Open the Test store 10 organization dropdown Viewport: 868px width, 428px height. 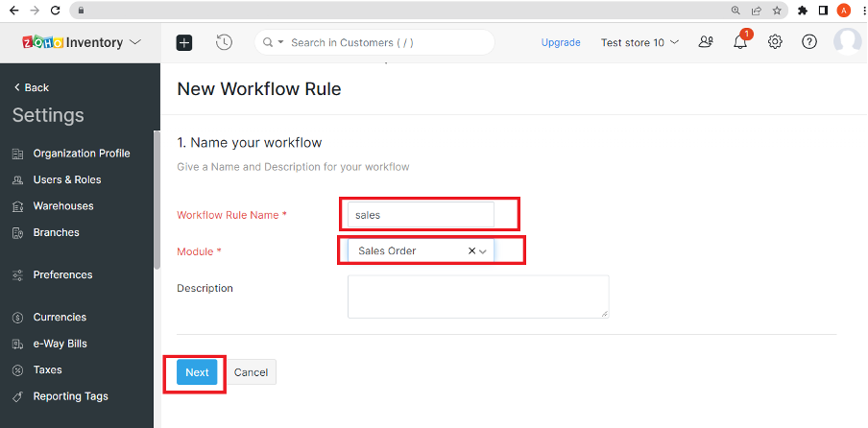(x=639, y=42)
